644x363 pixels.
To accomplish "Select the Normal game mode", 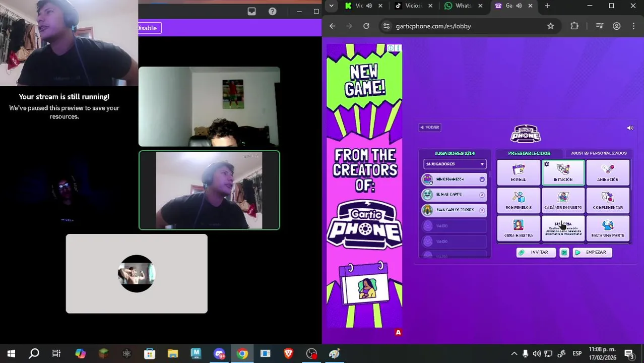I will pos(519,172).
